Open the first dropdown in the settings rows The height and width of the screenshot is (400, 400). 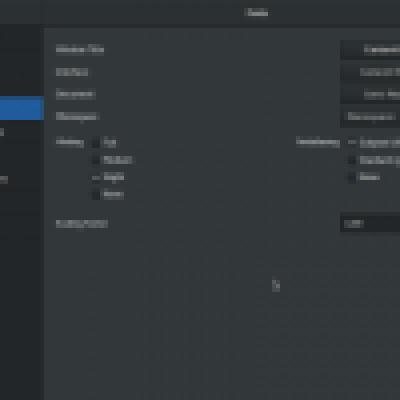coord(370,50)
